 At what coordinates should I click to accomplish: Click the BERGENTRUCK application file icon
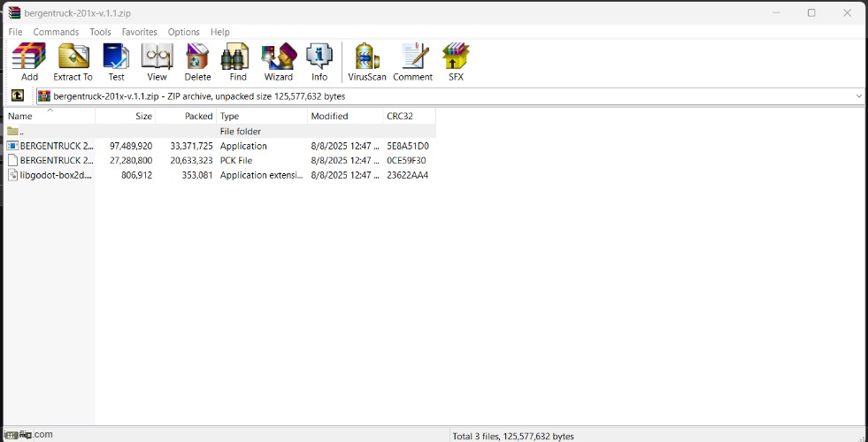12,146
